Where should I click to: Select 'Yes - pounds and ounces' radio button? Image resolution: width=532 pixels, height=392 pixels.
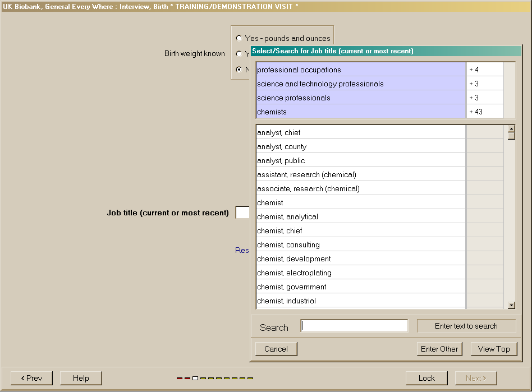240,39
